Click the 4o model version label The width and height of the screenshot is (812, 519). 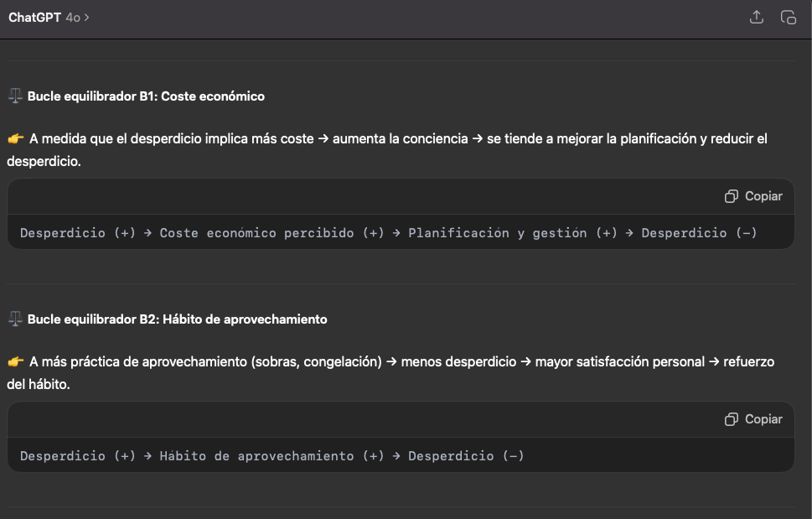(73, 18)
